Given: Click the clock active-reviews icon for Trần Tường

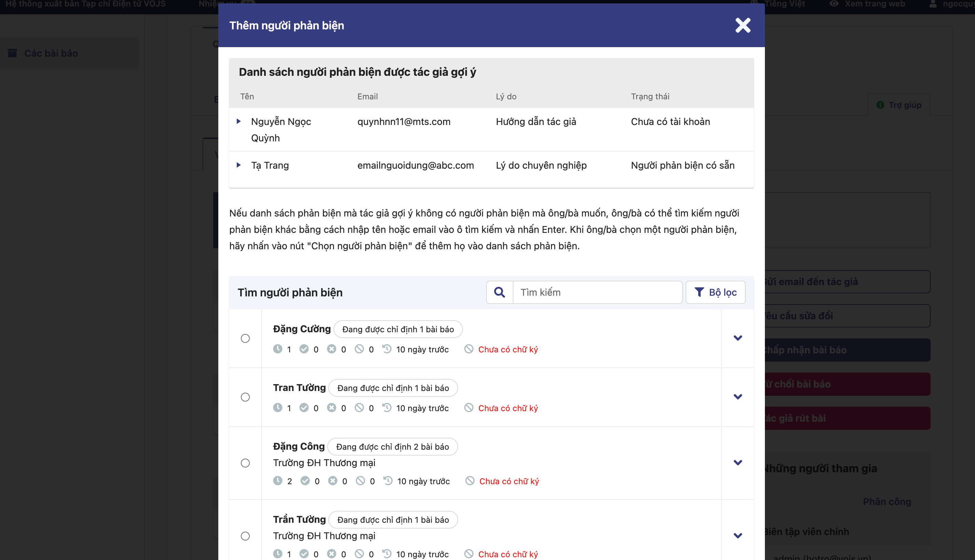Looking at the screenshot, I should (x=277, y=554).
